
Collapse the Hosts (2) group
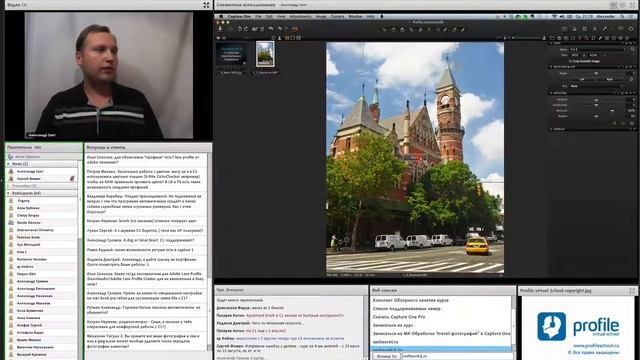click(8, 164)
